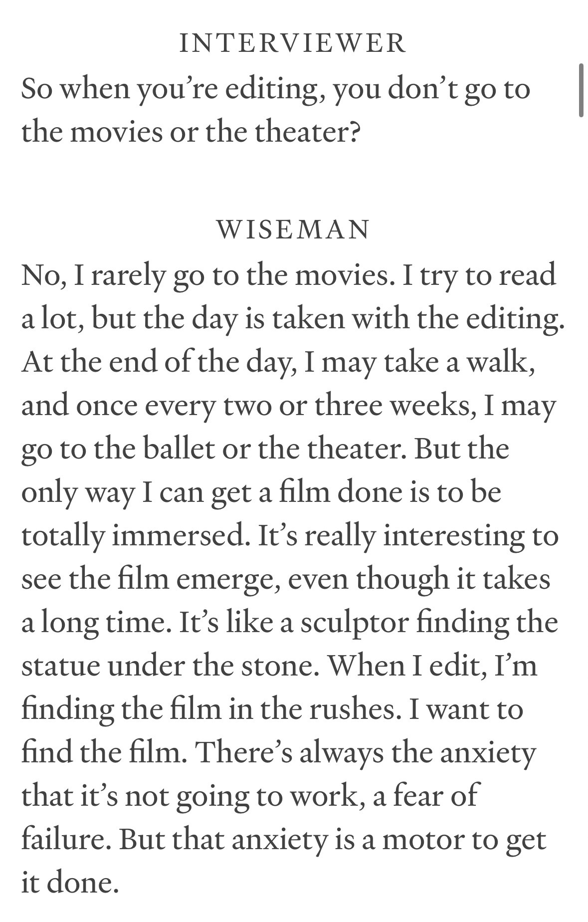Click the scrollbar thumb at right edge

point(581,90)
